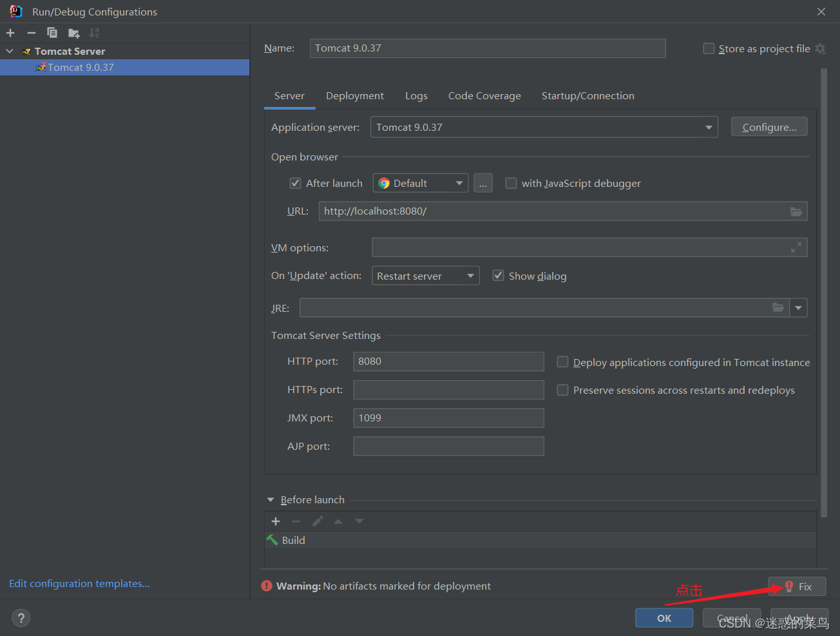Sort configurations alphabetically icon
The height and width of the screenshot is (636, 840).
tap(94, 33)
